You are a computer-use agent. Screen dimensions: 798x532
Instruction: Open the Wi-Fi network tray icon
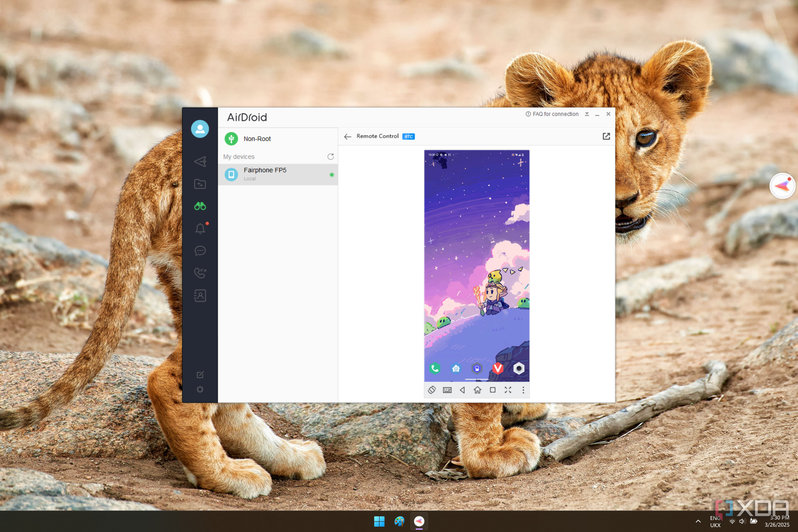(732, 521)
